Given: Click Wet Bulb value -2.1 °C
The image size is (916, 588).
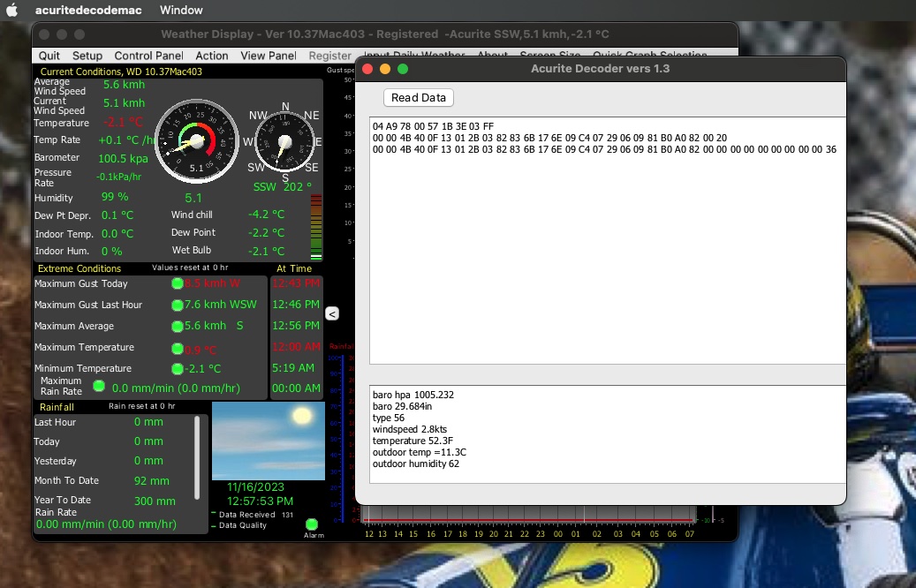Looking at the screenshot, I should 267,251.
